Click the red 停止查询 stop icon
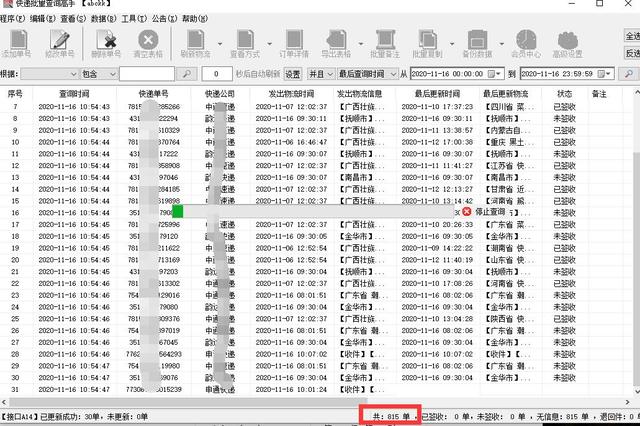Screen dimensions: 640x426 pos(467,211)
